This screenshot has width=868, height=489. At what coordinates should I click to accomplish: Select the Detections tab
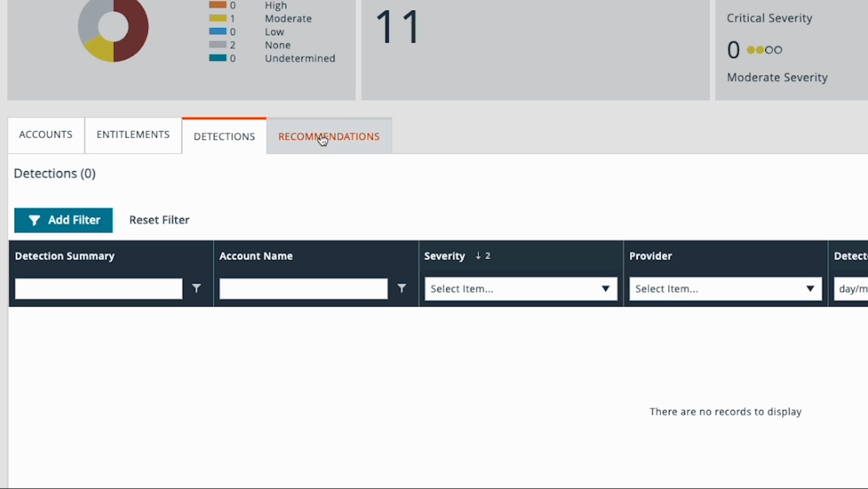pyautogui.click(x=224, y=137)
